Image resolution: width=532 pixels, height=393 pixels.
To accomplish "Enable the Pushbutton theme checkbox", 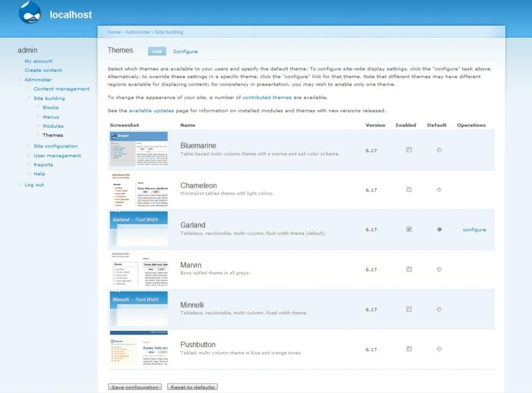I will click(x=409, y=349).
